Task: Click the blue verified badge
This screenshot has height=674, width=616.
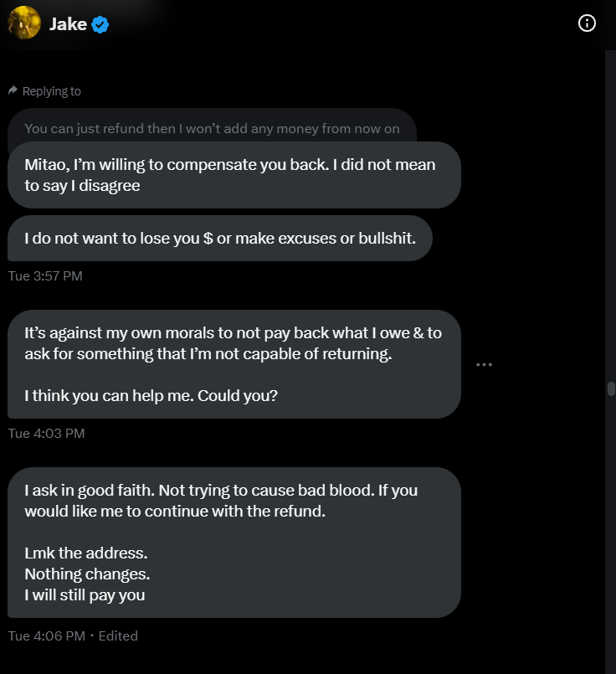Action: pyautogui.click(x=100, y=24)
